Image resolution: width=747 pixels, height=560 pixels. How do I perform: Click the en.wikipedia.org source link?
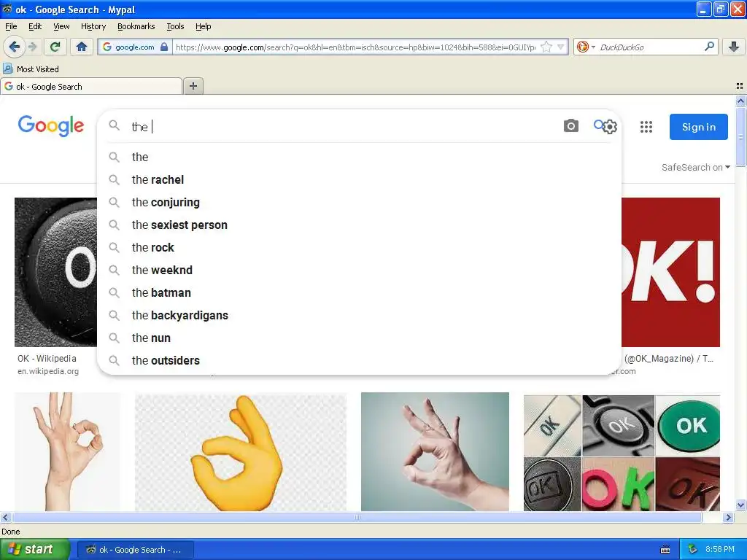48,371
